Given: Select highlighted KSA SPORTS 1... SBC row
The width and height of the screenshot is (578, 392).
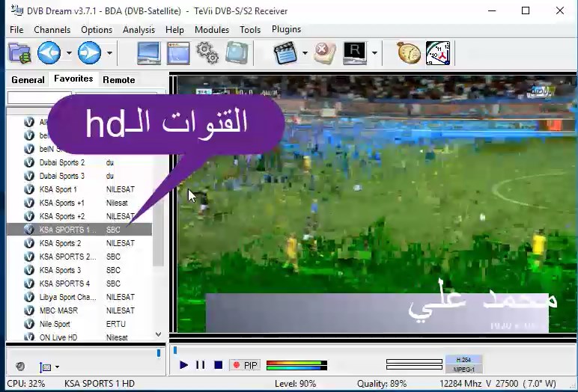Looking at the screenshot, I should pos(79,230).
